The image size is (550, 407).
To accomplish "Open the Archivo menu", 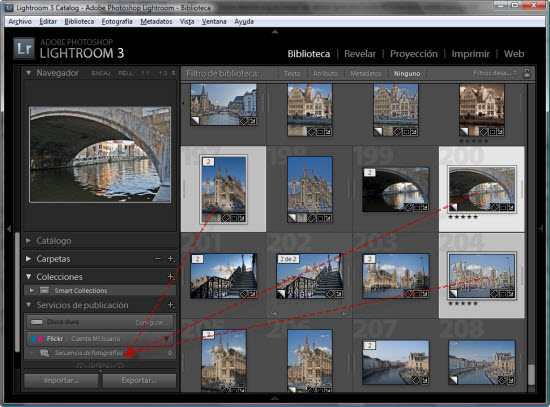I will click(20, 21).
